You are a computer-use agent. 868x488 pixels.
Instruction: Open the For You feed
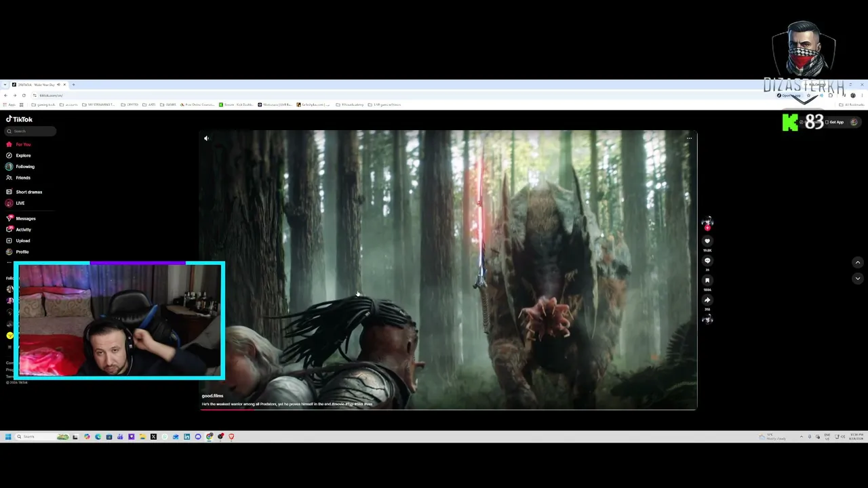(x=19, y=144)
